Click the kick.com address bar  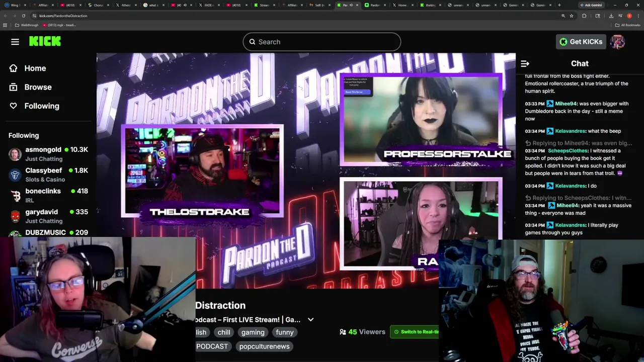(x=297, y=16)
